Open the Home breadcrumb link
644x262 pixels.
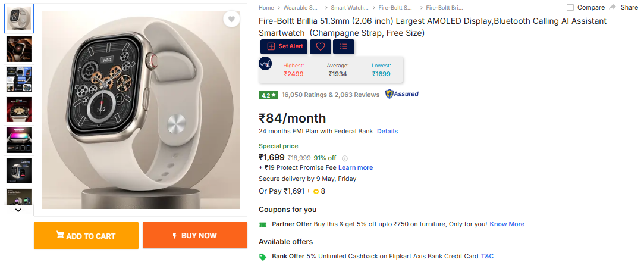[x=266, y=8]
